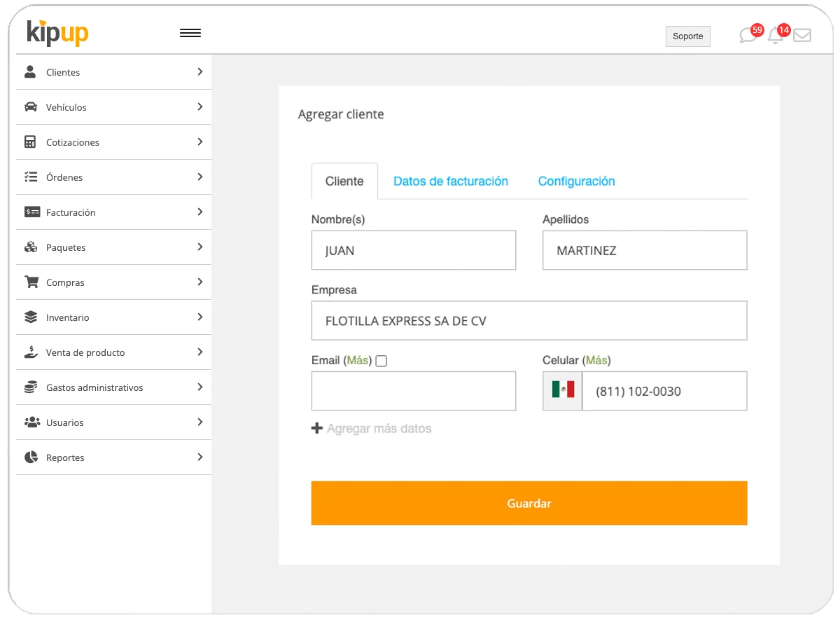
Task: Click the Cotizaciones calculator icon
Action: [29, 142]
